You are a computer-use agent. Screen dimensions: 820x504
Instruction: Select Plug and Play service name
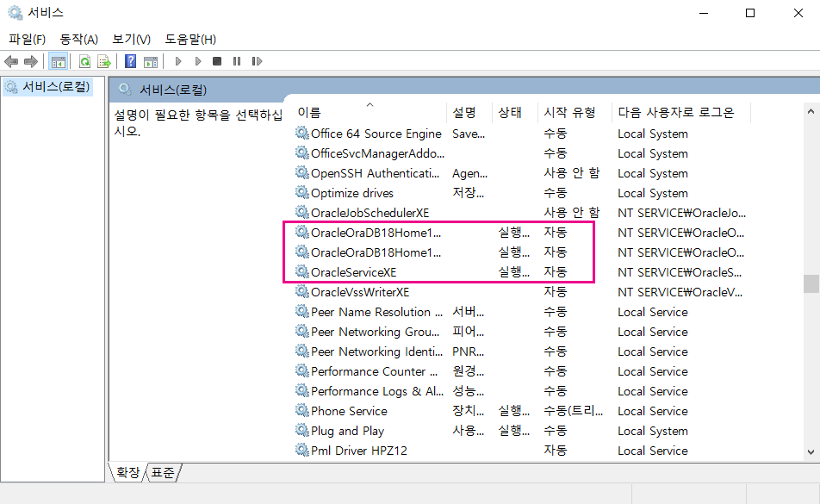click(347, 432)
